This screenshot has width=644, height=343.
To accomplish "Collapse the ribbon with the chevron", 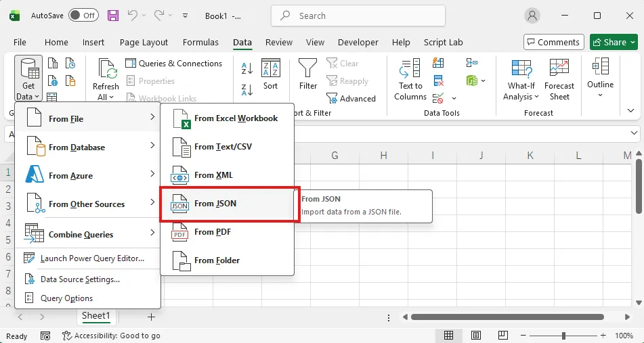I will point(631,111).
